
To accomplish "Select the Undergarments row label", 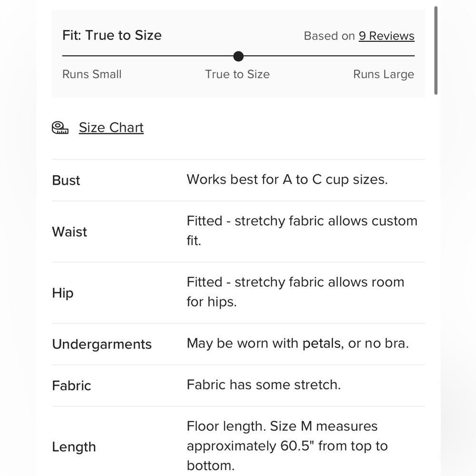I will coord(102,344).
